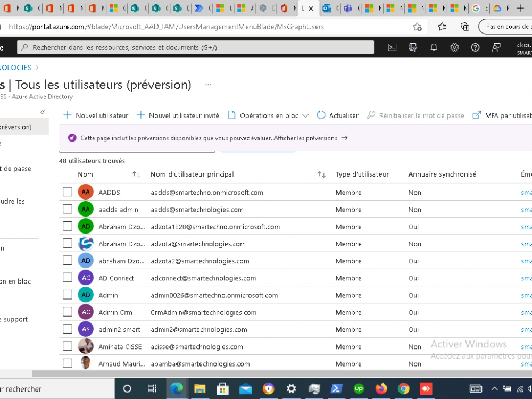The height and width of the screenshot is (399, 532).
Task: Open help question mark icon
Action: 475,47
